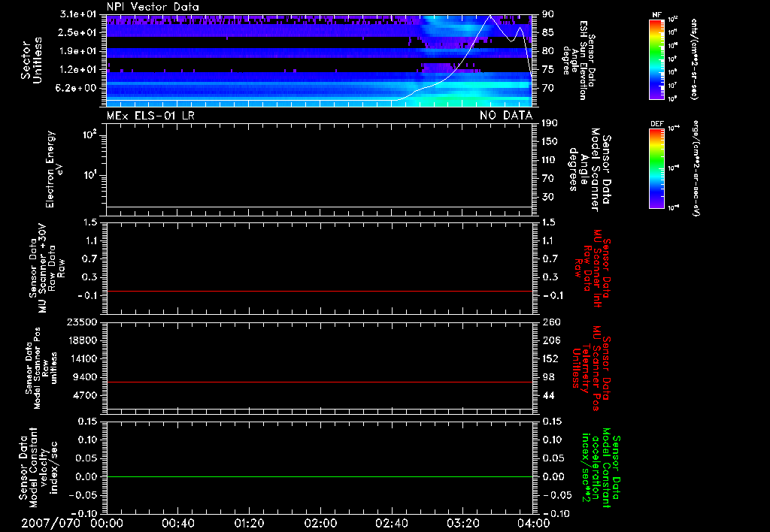
Task: Click the white sun elevation curve peak
Action: point(490,17)
